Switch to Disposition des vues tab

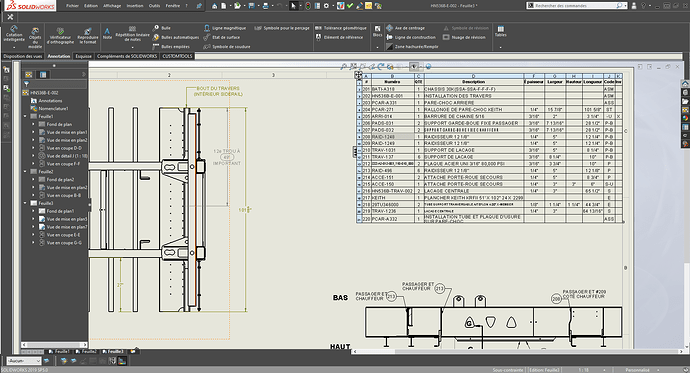[23, 56]
